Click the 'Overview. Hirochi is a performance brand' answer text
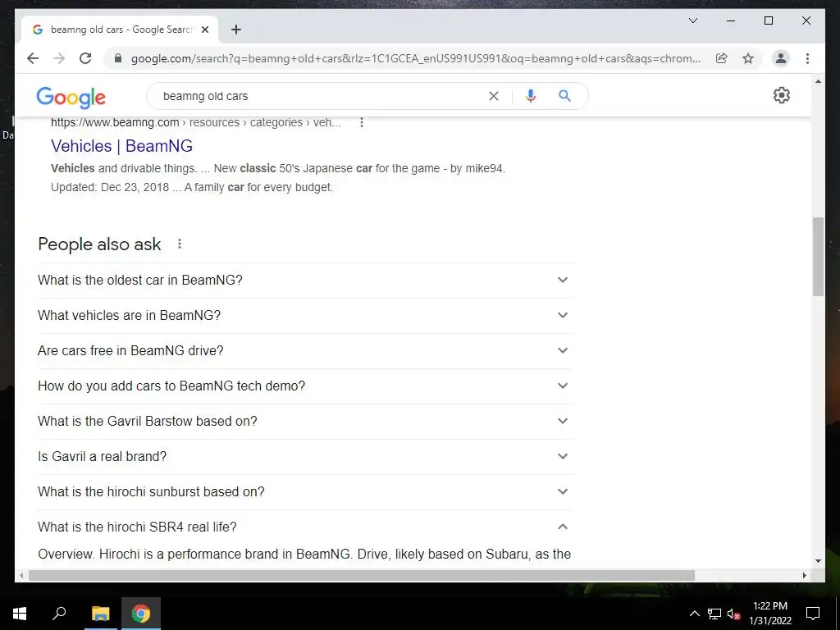 point(304,555)
